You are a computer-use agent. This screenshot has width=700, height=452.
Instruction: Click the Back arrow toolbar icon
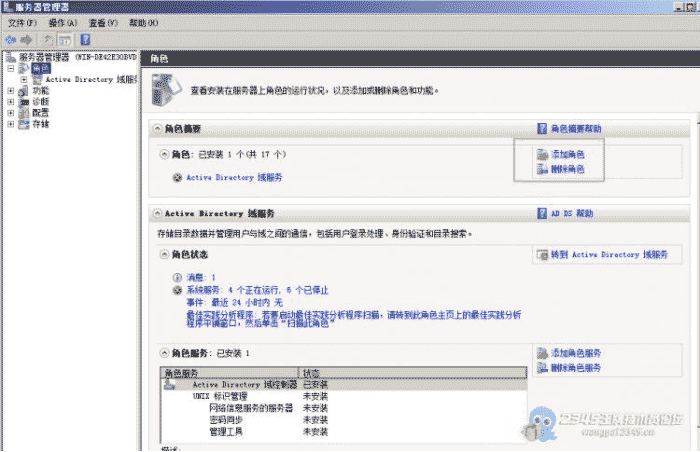(11, 39)
